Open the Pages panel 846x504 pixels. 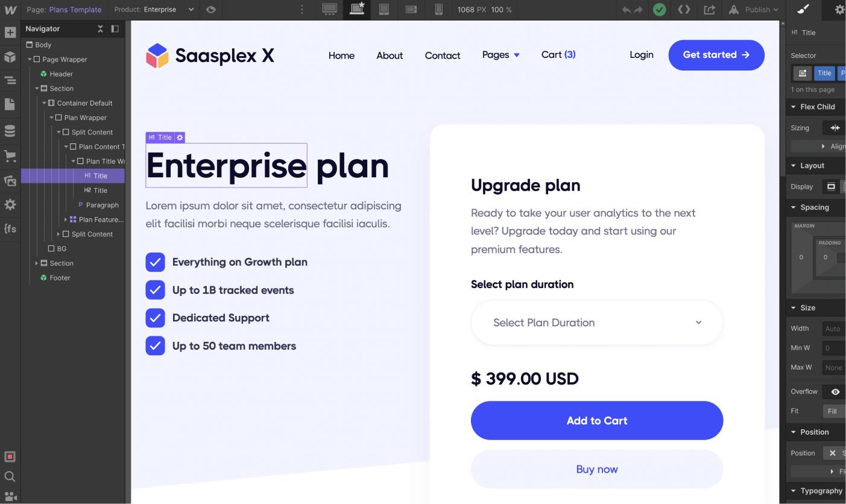point(10,104)
